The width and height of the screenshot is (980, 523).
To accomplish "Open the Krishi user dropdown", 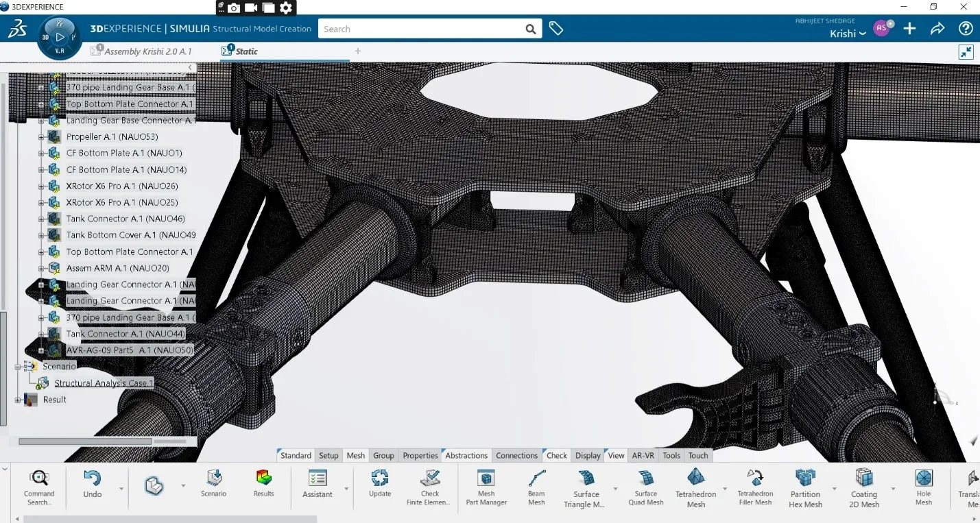I will click(848, 34).
